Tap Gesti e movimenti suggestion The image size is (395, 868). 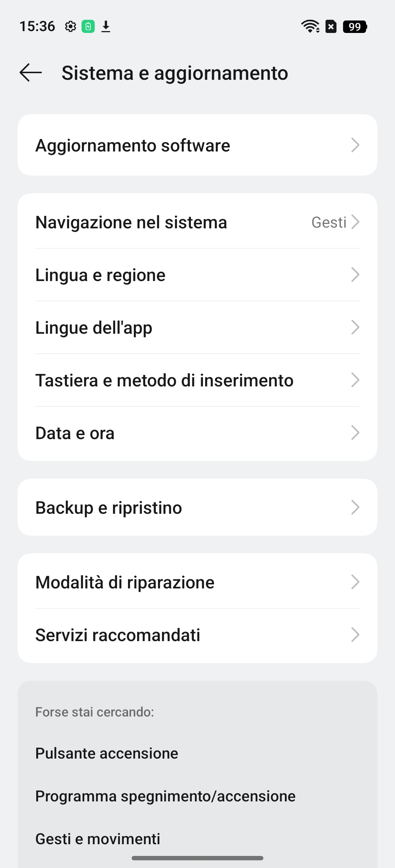[98, 839]
